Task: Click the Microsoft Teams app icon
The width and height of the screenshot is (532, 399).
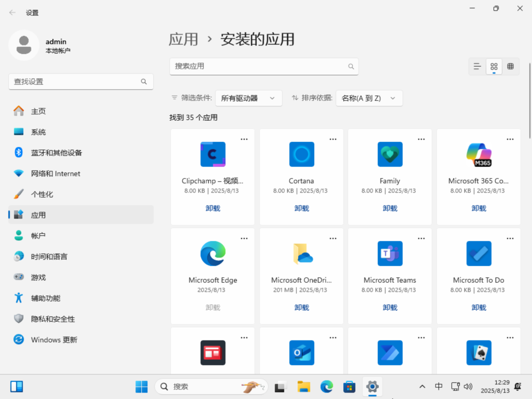Action: [390, 254]
